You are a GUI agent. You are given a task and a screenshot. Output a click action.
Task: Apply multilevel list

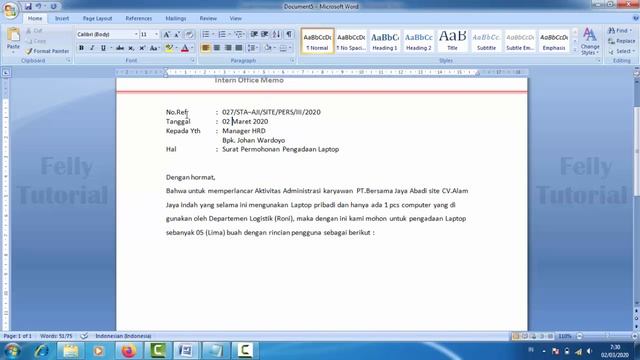239,35
